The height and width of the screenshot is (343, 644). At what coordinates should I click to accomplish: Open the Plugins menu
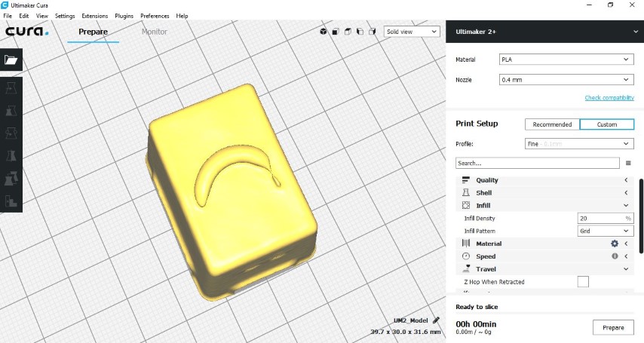coord(124,16)
